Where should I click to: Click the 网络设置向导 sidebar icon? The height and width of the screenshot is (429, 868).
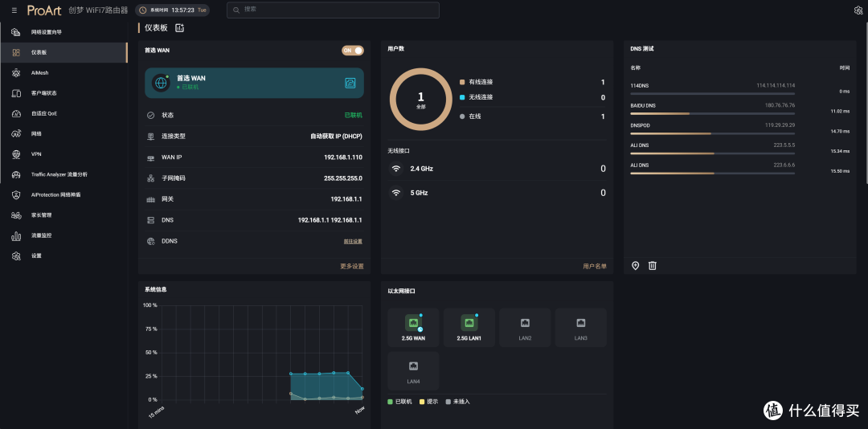[16, 32]
